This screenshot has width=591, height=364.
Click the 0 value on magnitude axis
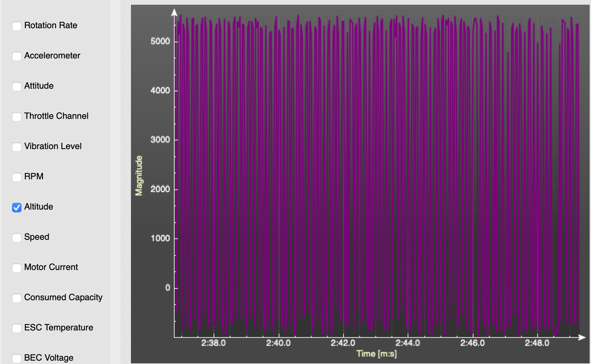[x=168, y=288]
